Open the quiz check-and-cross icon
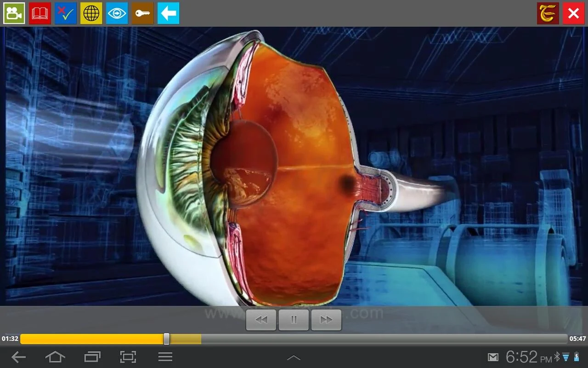 click(x=66, y=13)
